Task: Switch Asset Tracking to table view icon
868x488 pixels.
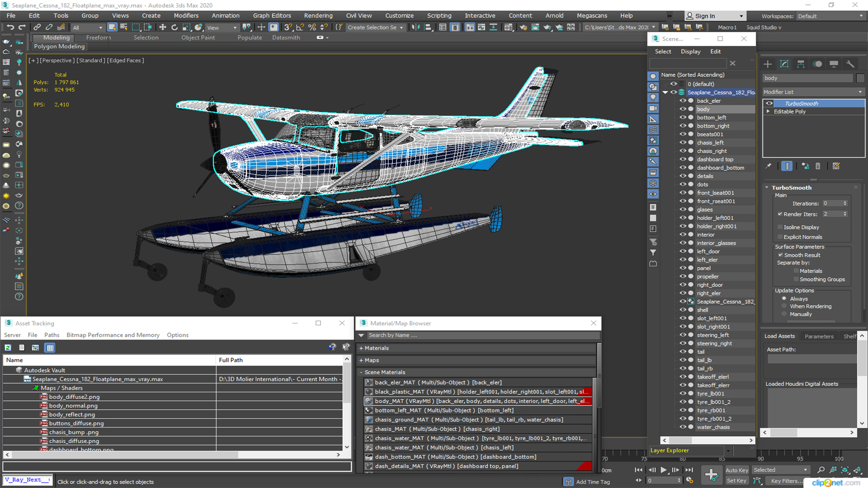Action: (x=50, y=347)
